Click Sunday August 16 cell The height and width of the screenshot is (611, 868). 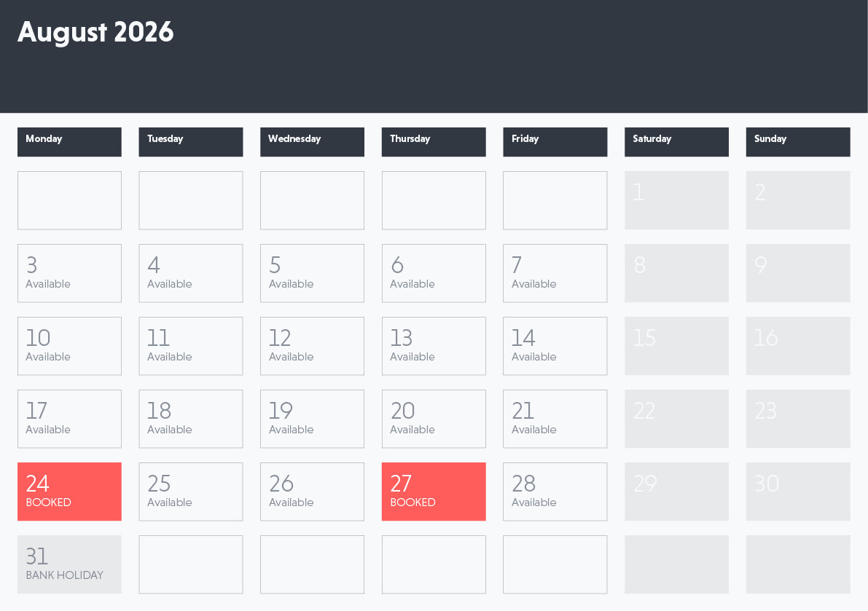798,346
